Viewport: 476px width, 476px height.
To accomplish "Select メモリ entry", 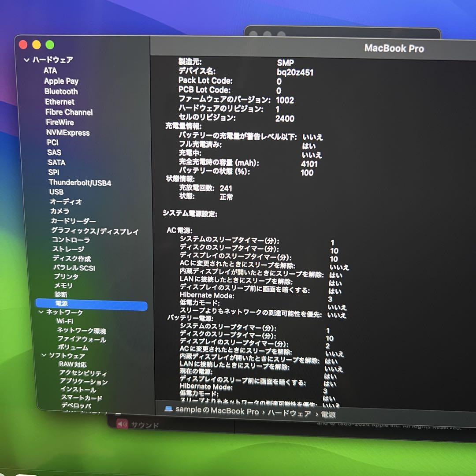I will (63, 285).
